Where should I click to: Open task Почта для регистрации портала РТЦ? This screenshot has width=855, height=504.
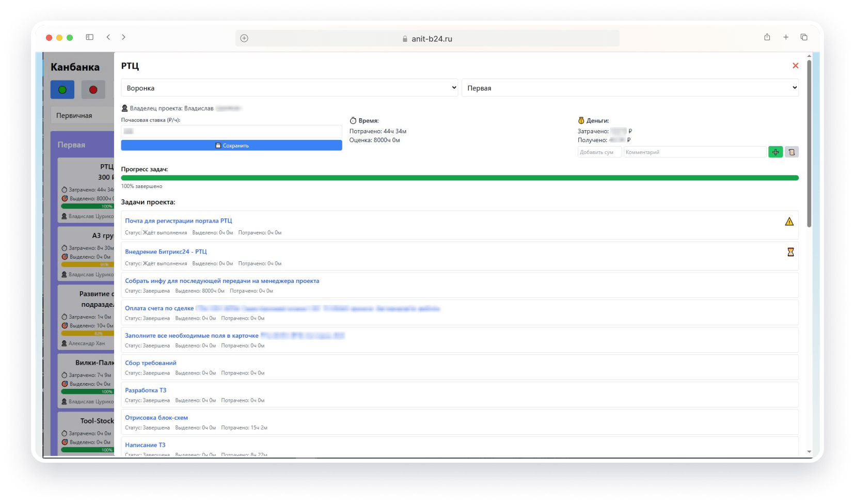pos(178,221)
